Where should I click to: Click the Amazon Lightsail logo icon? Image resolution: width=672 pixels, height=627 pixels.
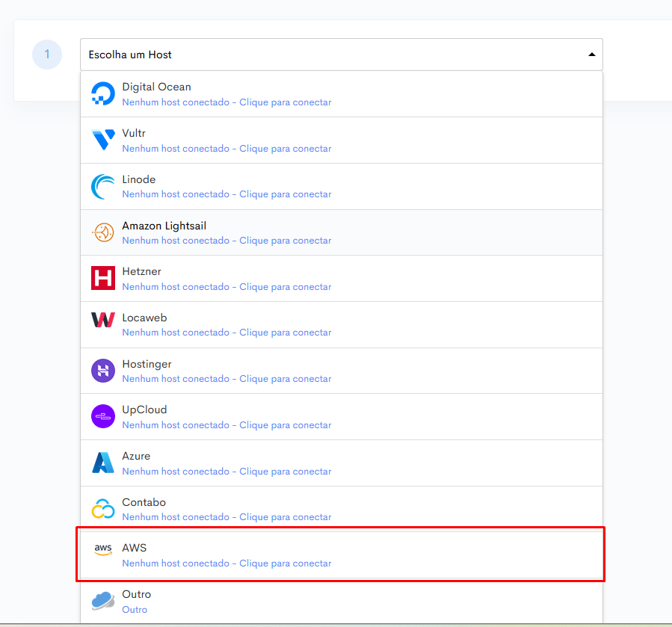pyautogui.click(x=103, y=232)
